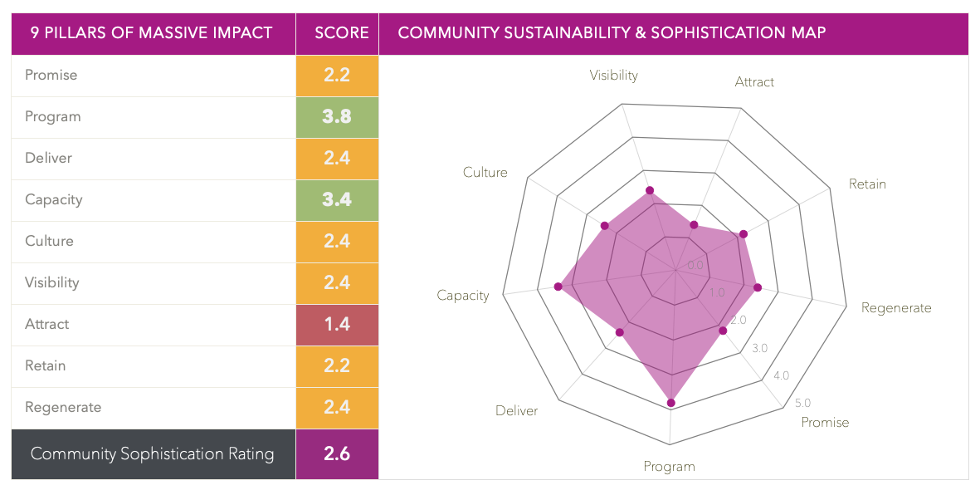Select the Program pillar row
Screen dimensions: 980x495
(x=53, y=117)
